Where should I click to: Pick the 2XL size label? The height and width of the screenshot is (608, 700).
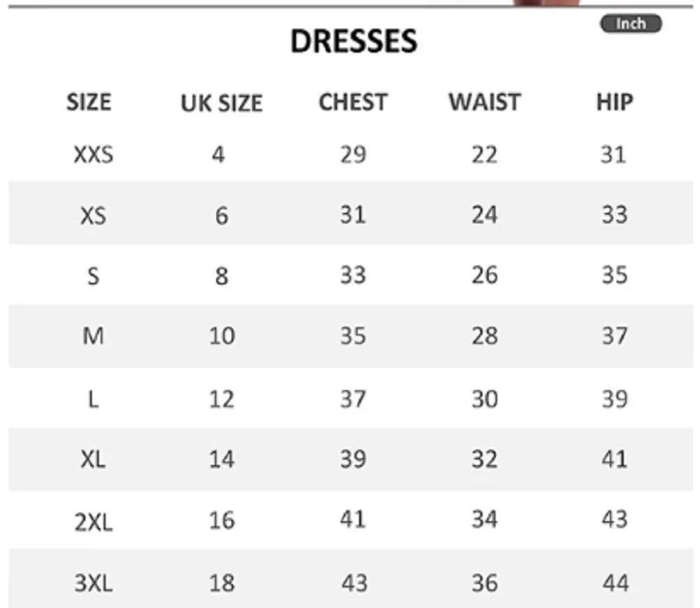click(x=93, y=522)
